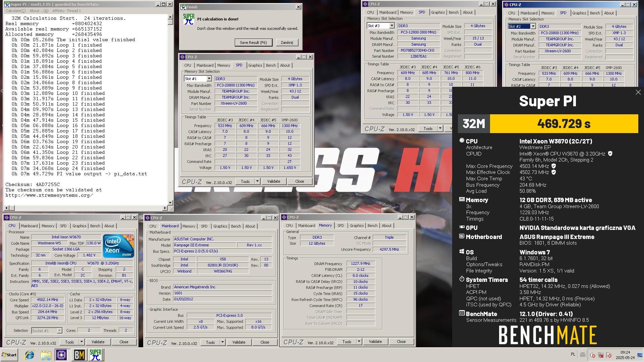Click the verified shield next to CPUID value
This screenshot has width=644, height=362.
click(610, 154)
